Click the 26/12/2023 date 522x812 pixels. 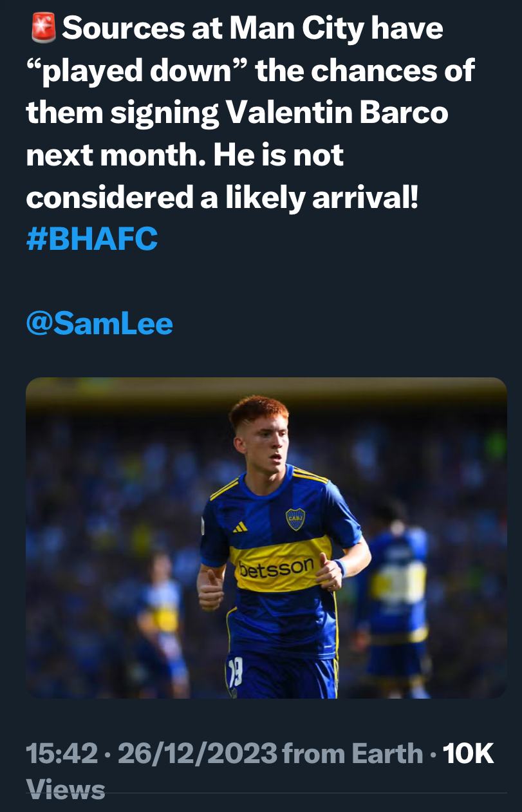tap(198, 753)
